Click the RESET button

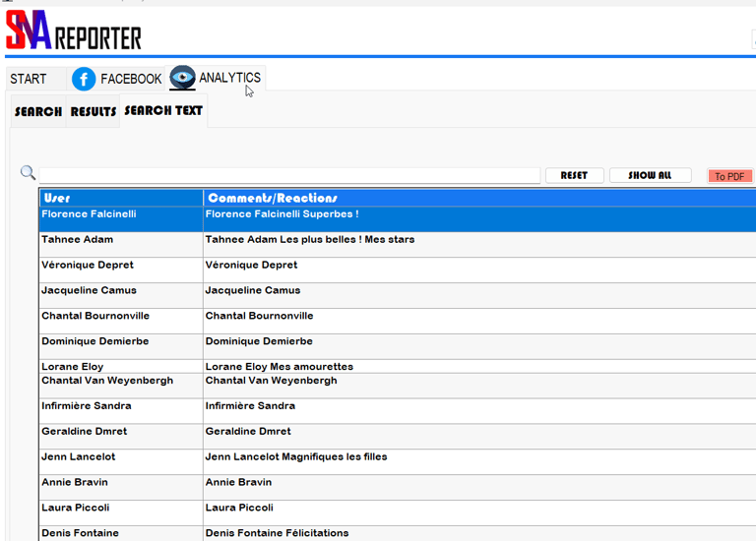click(574, 175)
